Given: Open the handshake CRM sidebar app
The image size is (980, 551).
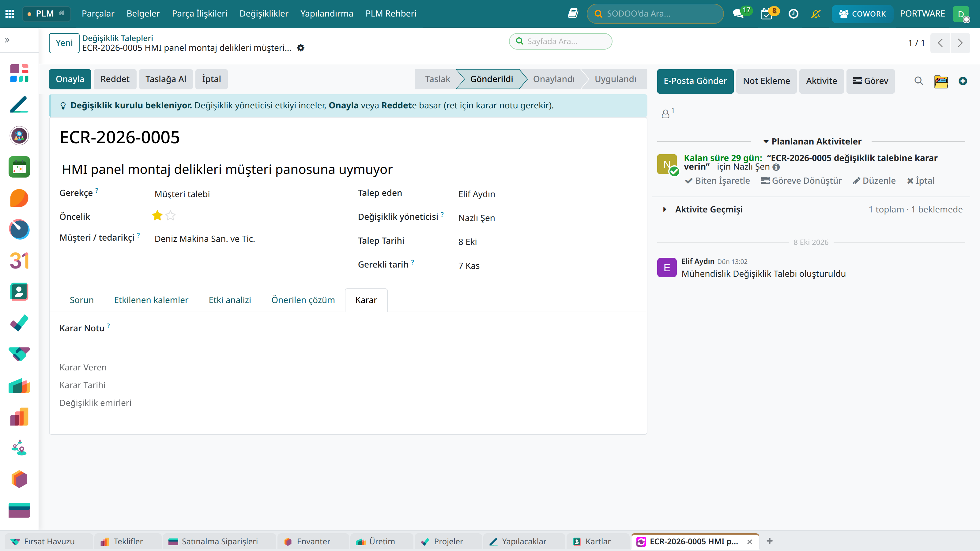Looking at the screenshot, I should point(19,354).
